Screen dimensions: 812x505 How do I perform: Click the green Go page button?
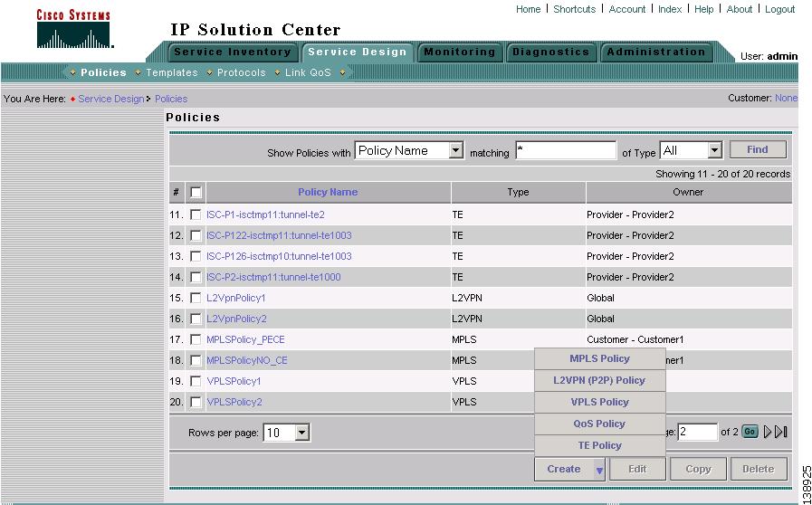point(750,432)
